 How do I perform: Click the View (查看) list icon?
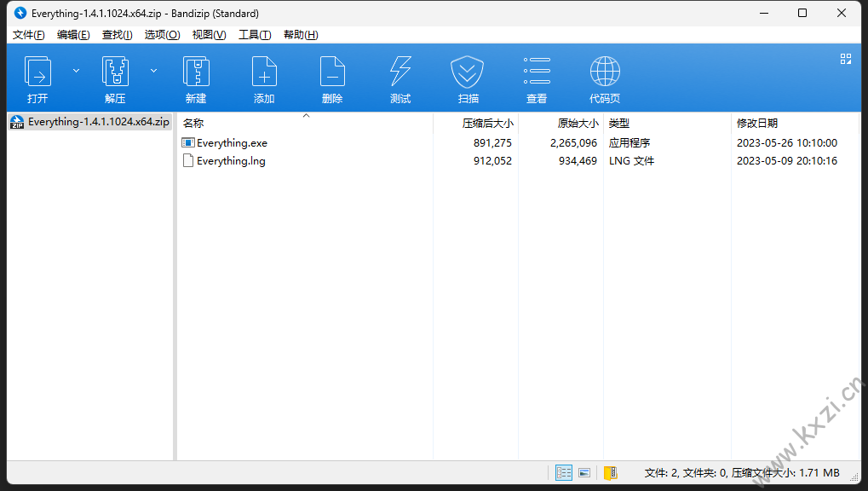coord(537,72)
